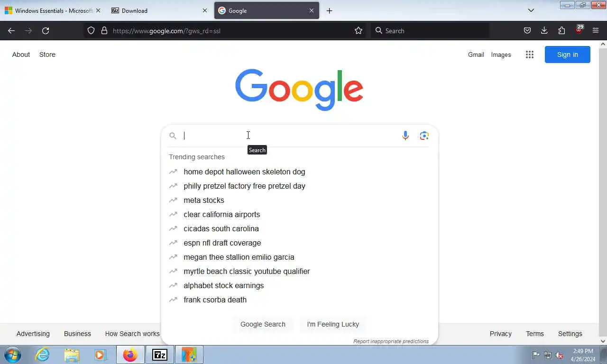Click inside the Google search field

tap(289, 136)
